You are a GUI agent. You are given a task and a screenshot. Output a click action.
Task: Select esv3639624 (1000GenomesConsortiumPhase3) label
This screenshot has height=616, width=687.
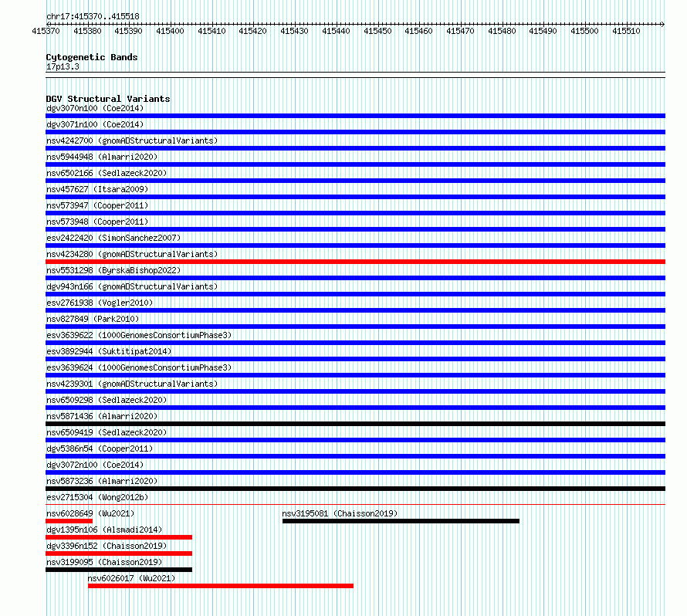tap(139, 367)
